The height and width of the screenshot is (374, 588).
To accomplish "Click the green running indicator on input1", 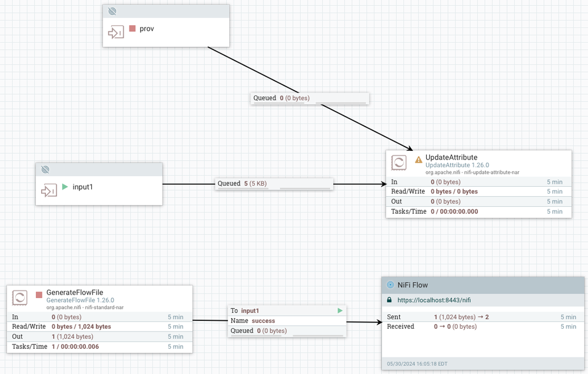I will (65, 187).
